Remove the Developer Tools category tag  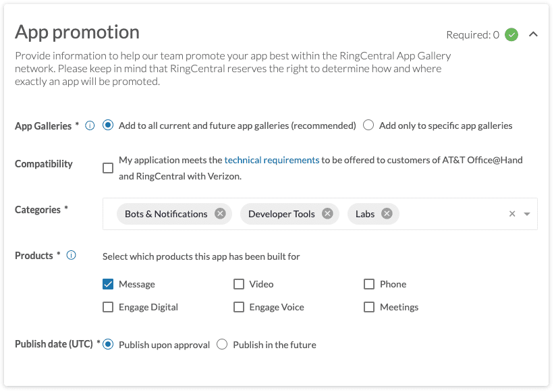point(327,214)
